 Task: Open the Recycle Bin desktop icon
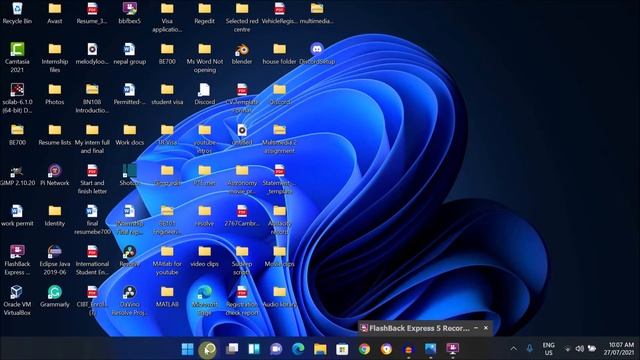click(x=17, y=13)
